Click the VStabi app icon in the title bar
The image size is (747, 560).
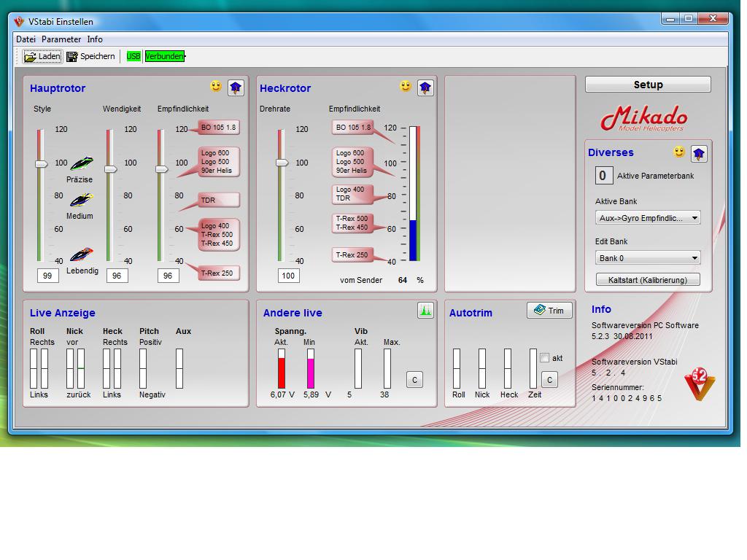(x=18, y=21)
